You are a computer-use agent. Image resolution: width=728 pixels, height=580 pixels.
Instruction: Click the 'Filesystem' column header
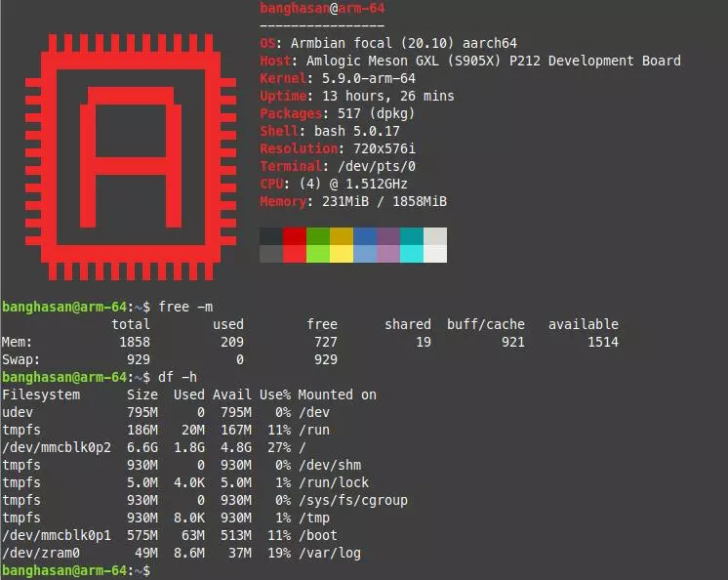coord(41,394)
